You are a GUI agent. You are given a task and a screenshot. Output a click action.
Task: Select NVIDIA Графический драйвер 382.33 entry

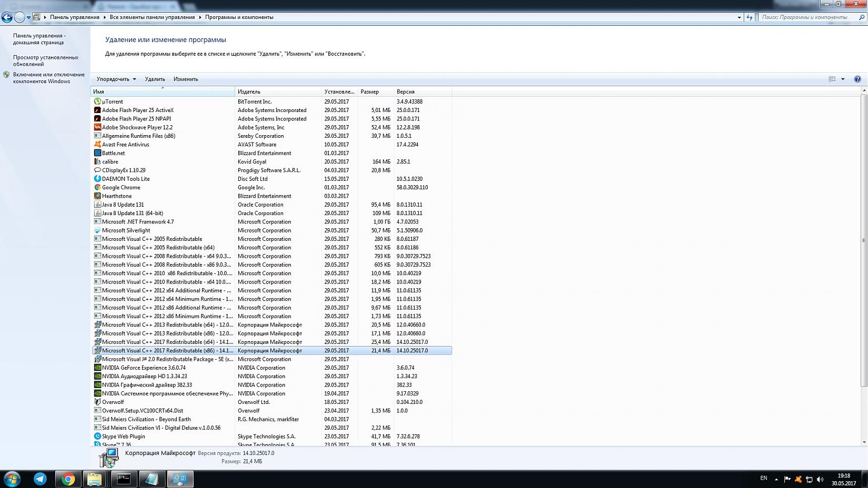[271, 385]
